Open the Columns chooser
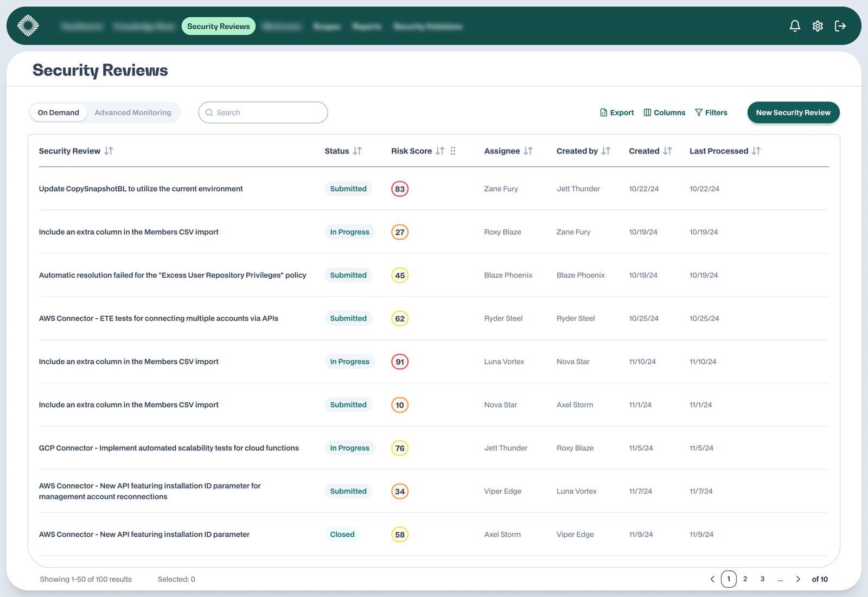This screenshot has height=597, width=868. click(x=665, y=113)
